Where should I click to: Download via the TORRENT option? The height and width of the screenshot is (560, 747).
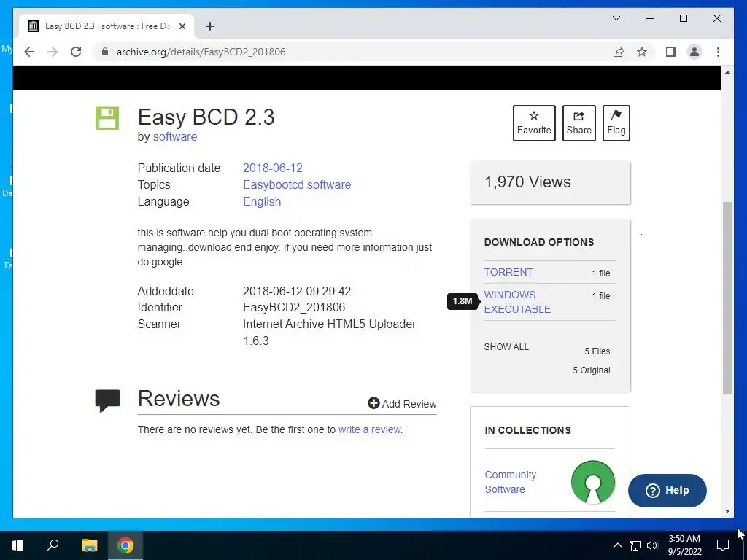[508, 272]
